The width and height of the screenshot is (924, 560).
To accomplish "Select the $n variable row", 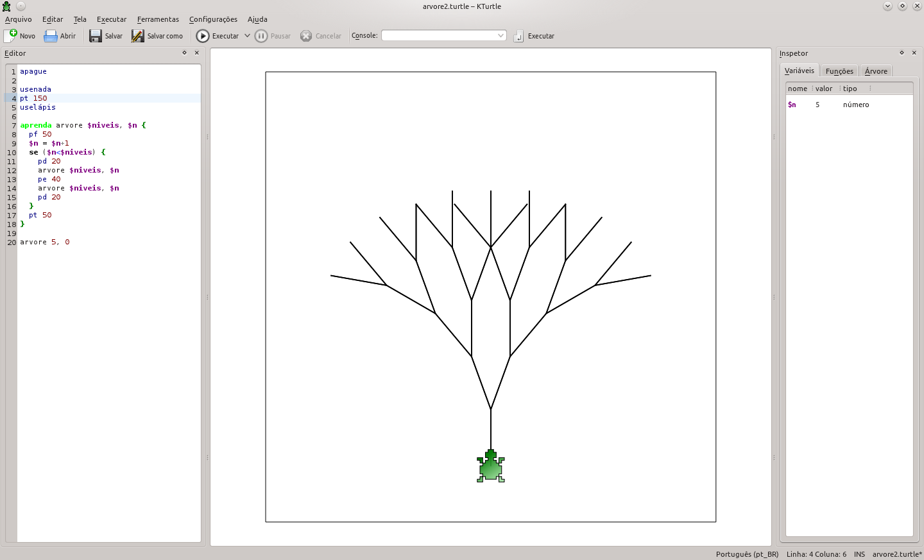I will [x=849, y=105].
